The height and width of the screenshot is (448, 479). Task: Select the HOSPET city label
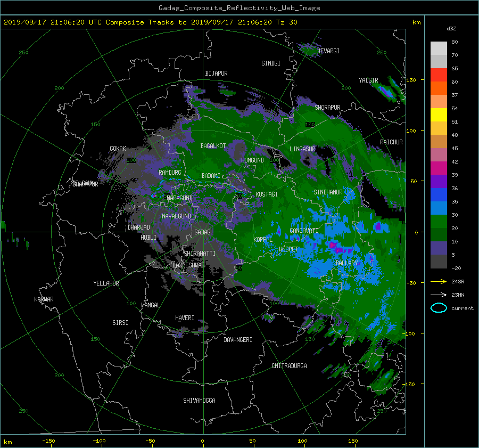pyautogui.click(x=288, y=249)
